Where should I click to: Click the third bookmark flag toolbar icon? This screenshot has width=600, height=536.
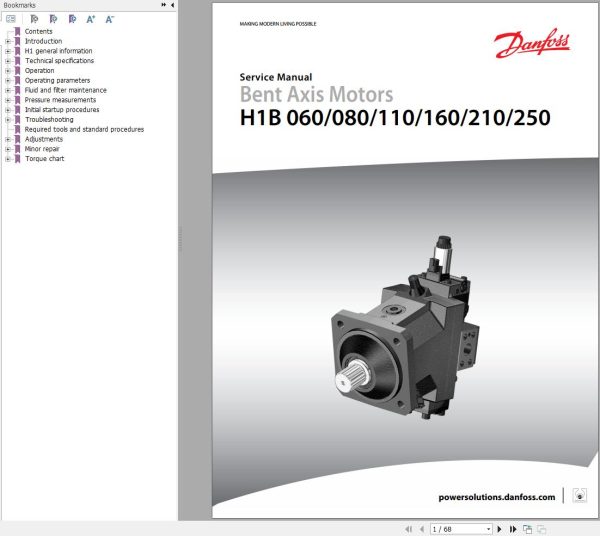[72, 19]
